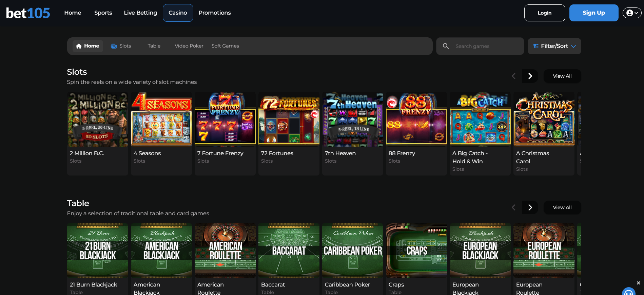This screenshot has width=644, height=295.
Task: Open the 2 Million B.C. slot thumbnail
Action: 98,119
